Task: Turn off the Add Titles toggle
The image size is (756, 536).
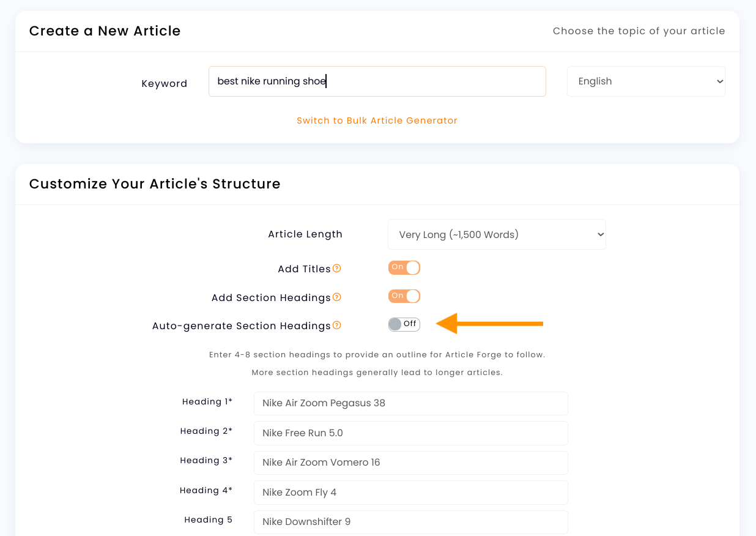Action: (404, 267)
